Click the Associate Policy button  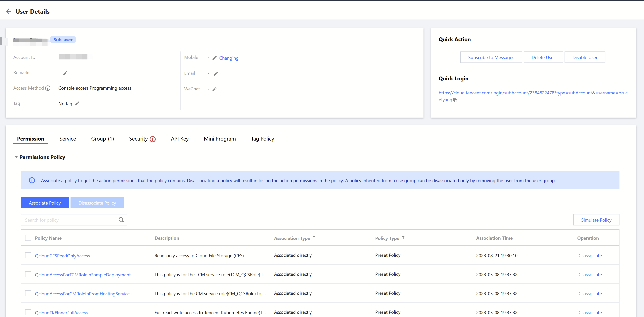(45, 203)
